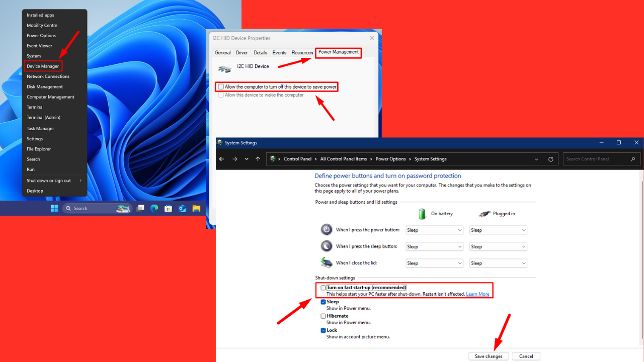Screen dimensions: 644x362
Task: Click the Cancel button
Action: click(526, 356)
